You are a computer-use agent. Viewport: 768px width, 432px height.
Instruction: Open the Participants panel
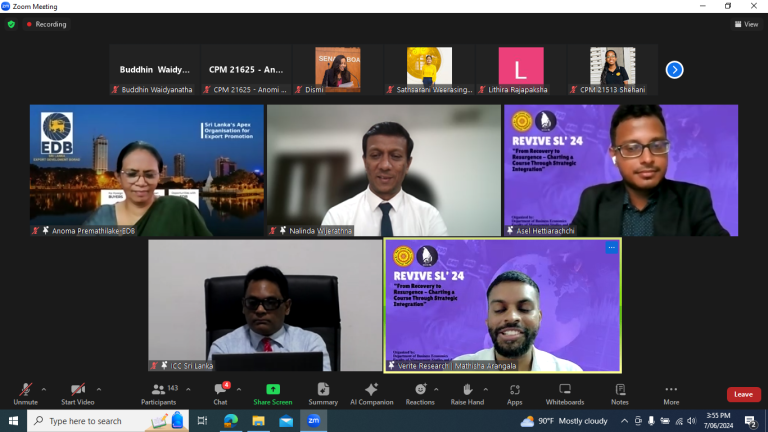click(x=159, y=394)
